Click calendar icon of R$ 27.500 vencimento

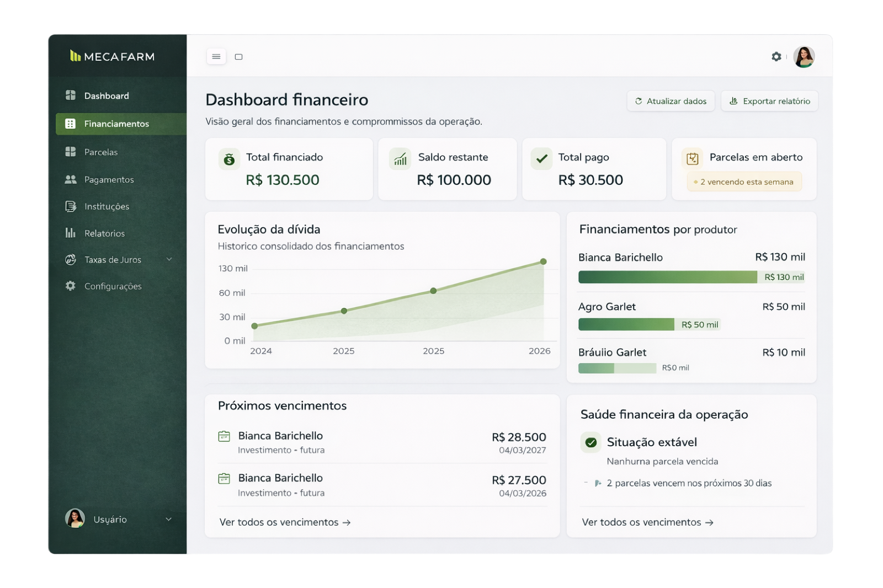point(224,478)
